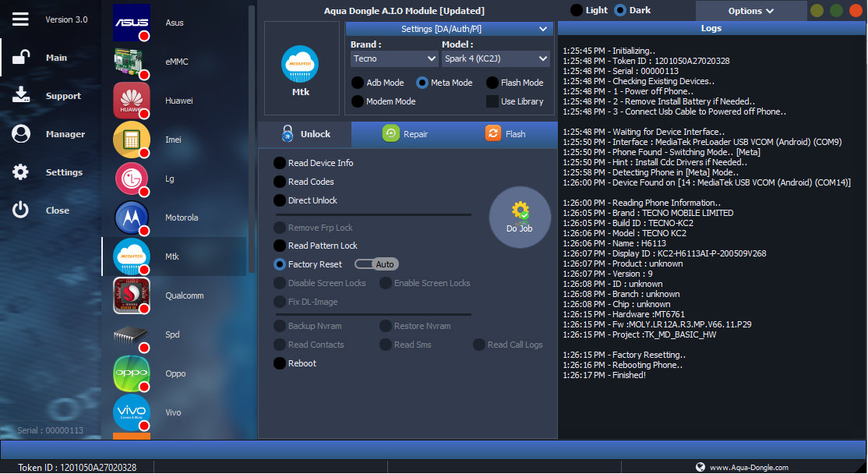868x474 pixels.
Task: Select the Imei calculator icon
Action: (132, 140)
